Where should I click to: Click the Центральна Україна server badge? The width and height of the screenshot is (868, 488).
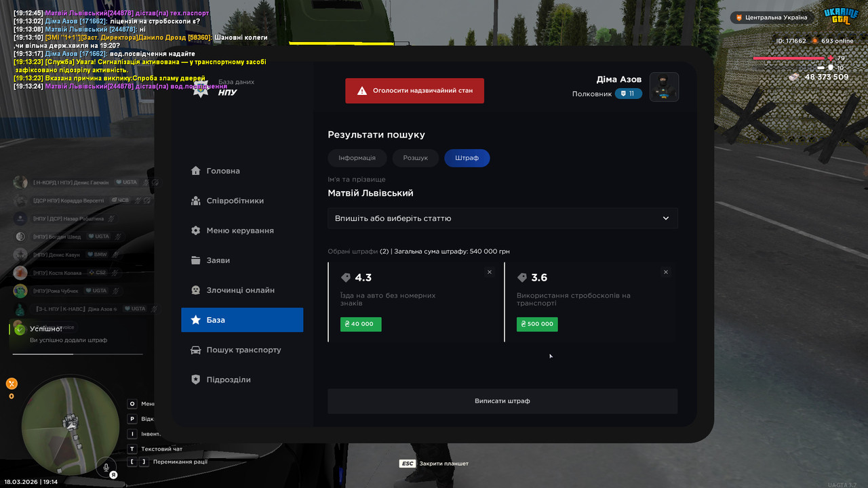tap(772, 17)
